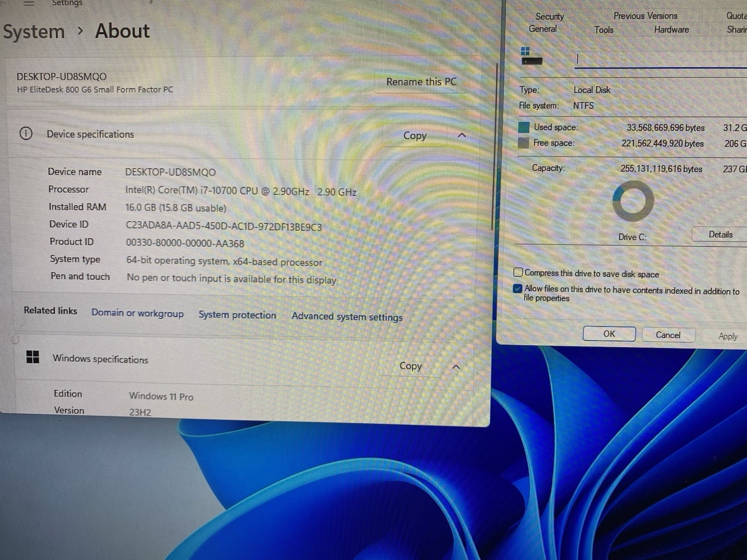Open the Quota tab
This screenshot has height=560, width=747.
pyautogui.click(x=736, y=15)
